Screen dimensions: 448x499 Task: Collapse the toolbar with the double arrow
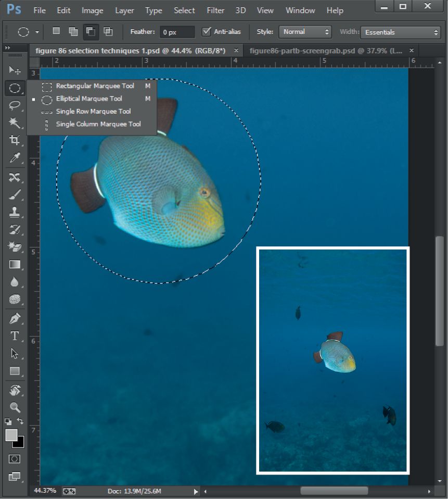[x=8, y=48]
